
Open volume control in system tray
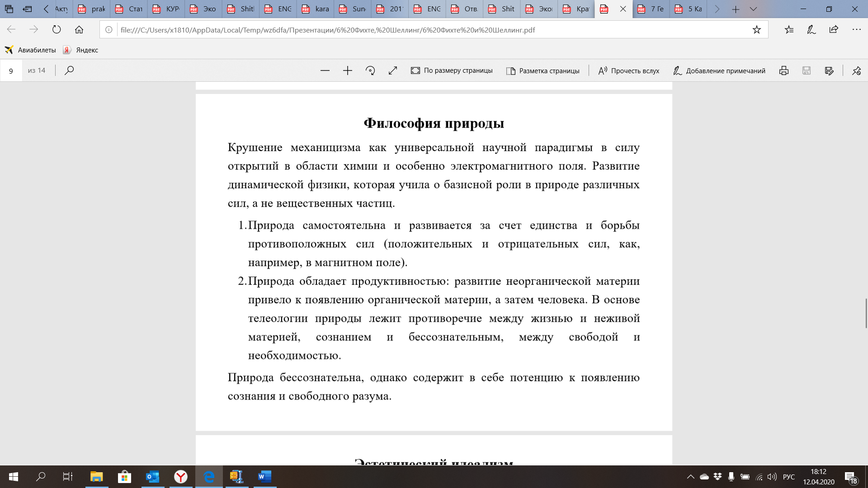click(772, 477)
